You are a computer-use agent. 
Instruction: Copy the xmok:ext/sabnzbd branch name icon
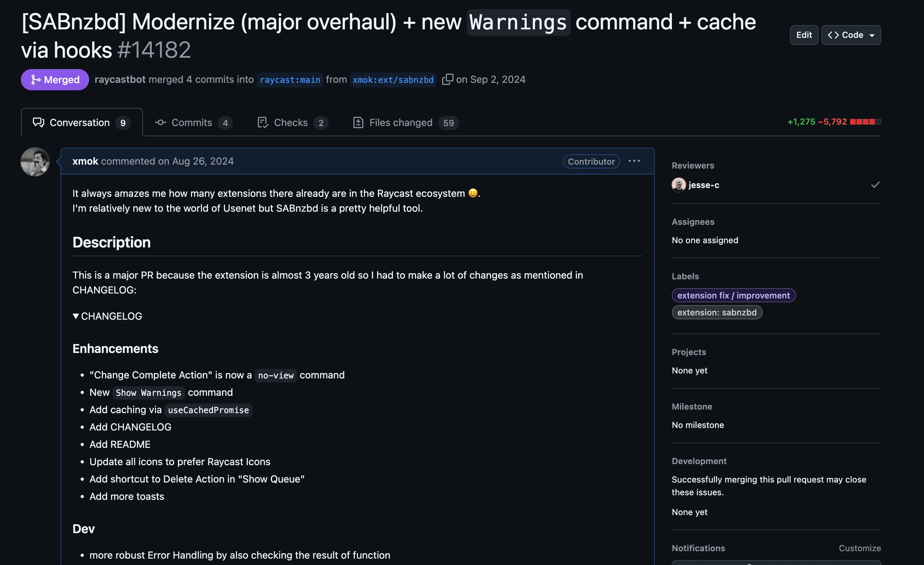pos(447,80)
